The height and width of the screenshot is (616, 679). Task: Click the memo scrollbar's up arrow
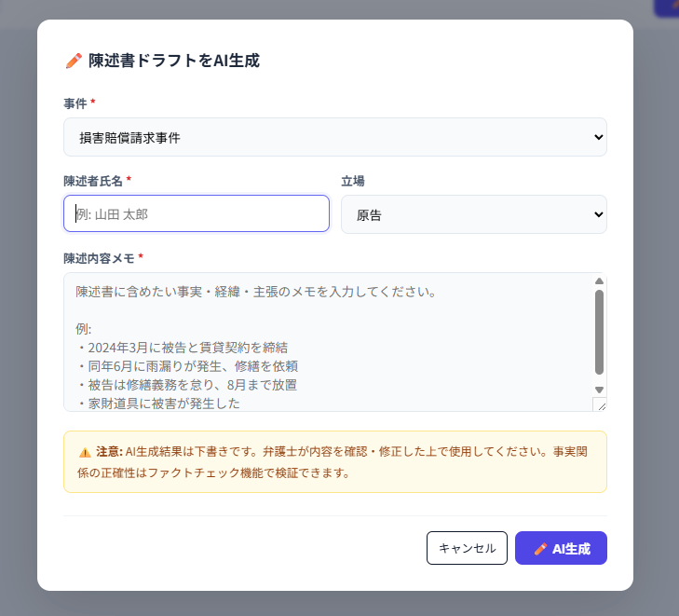[599, 281]
